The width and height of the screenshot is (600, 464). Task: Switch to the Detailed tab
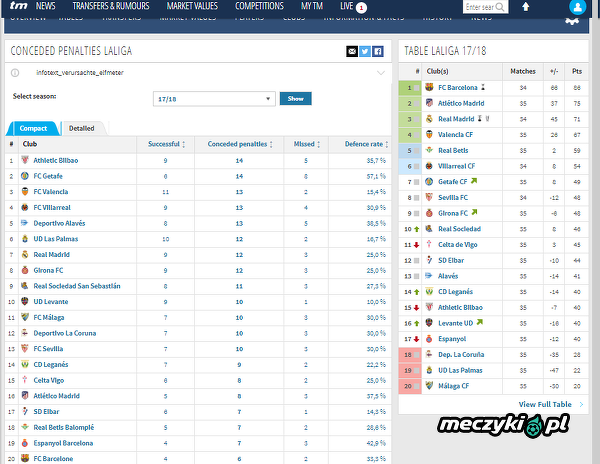pyautogui.click(x=82, y=128)
